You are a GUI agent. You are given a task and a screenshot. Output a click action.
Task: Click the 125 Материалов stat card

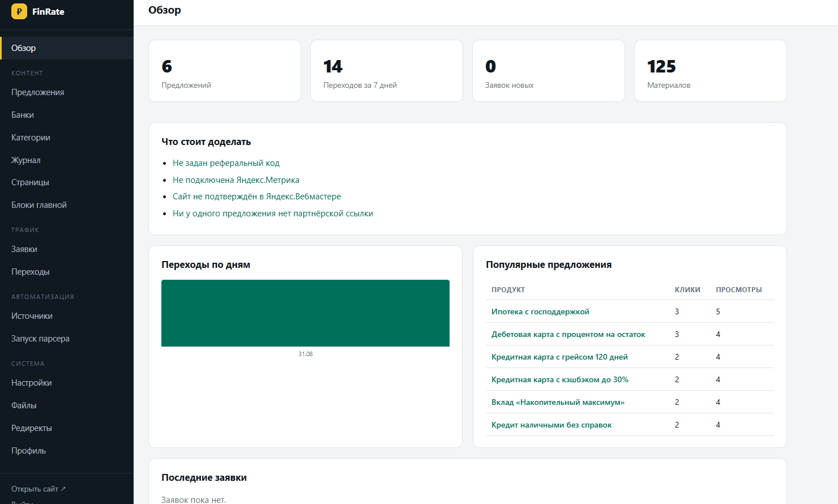[x=711, y=71]
